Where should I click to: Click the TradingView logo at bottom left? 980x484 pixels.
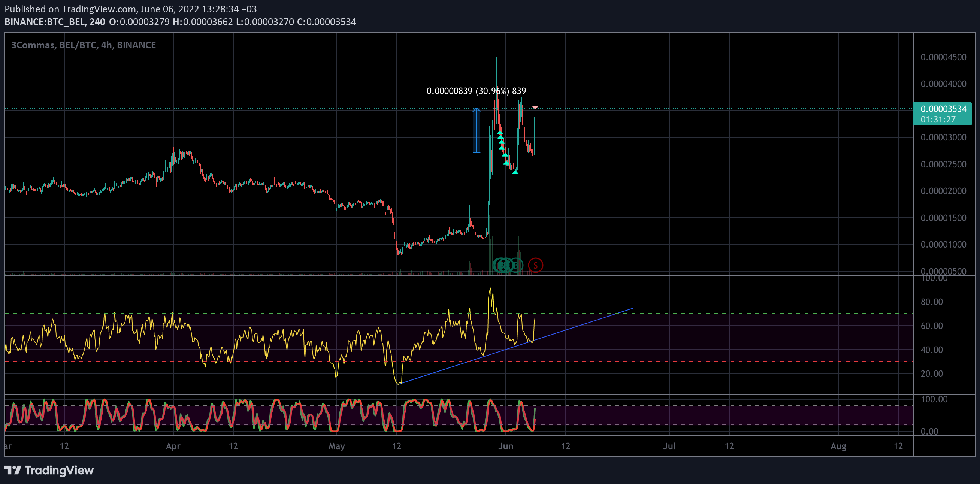[x=49, y=470]
